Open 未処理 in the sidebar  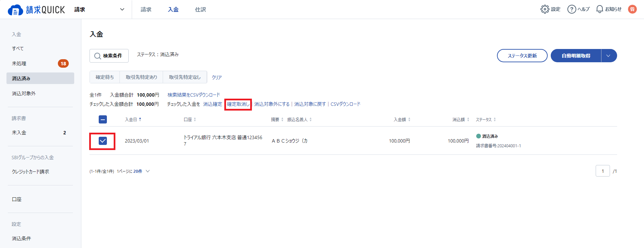coord(40,63)
